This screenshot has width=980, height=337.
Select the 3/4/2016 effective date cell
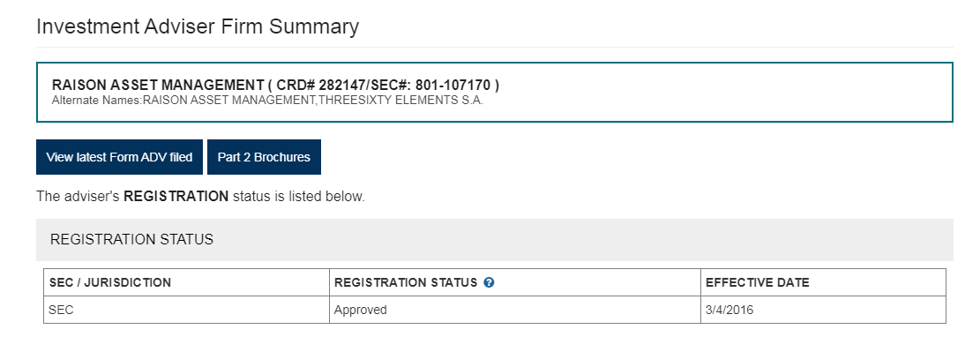823,310
